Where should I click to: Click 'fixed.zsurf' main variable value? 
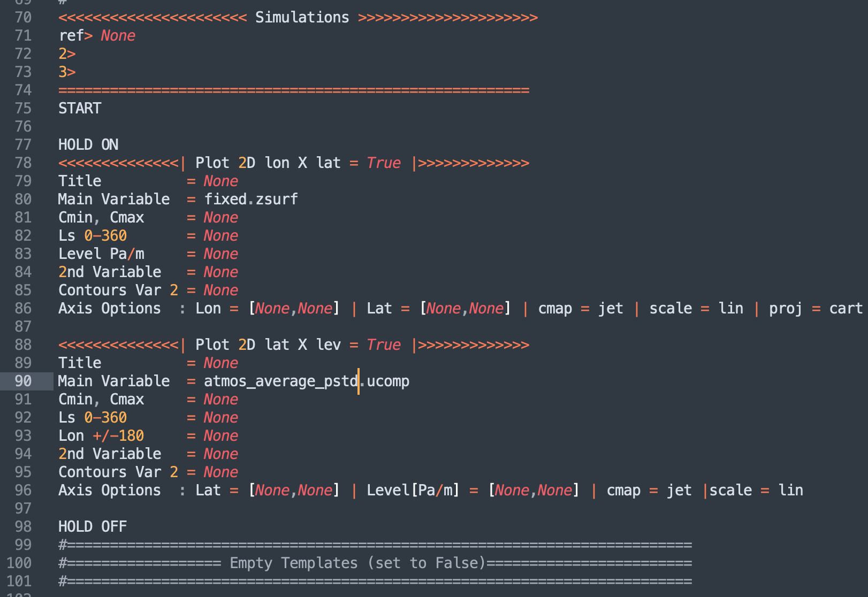pyautogui.click(x=251, y=200)
